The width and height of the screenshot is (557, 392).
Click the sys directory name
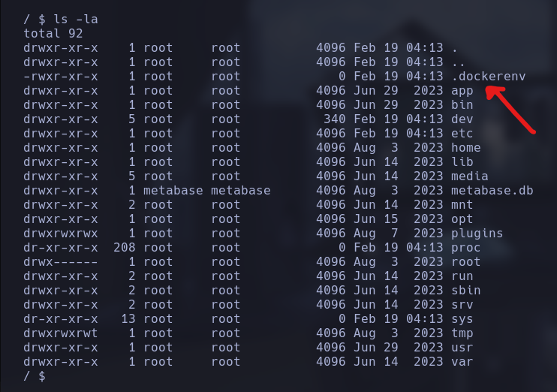pyautogui.click(x=462, y=319)
